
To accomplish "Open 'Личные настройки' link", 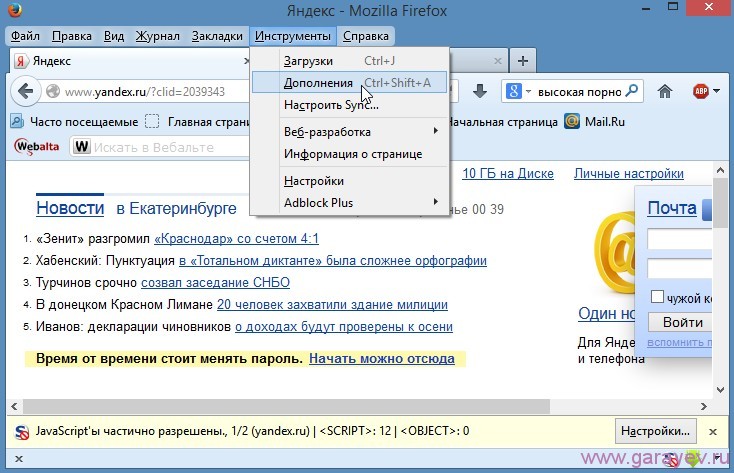I will point(629,174).
